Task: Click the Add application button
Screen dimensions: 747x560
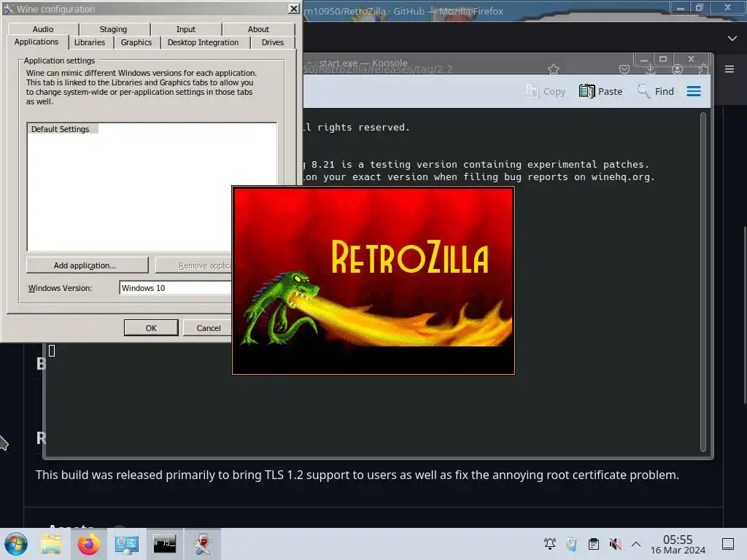Action: [87, 265]
